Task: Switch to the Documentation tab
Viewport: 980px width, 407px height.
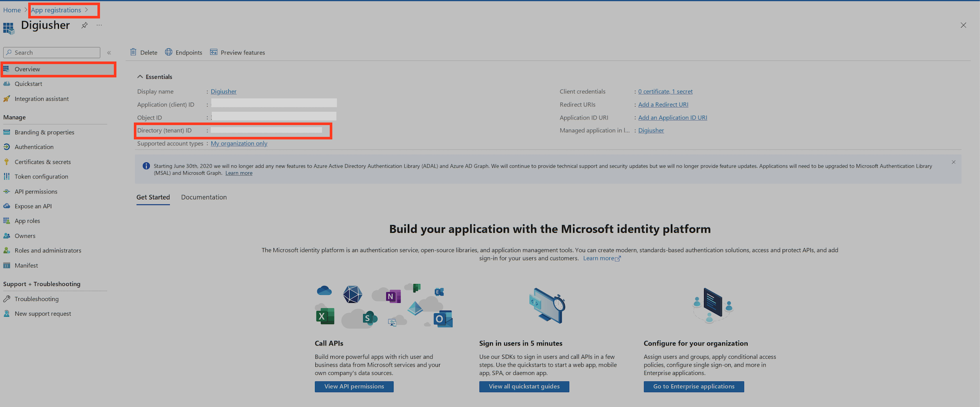Action: coord(204,197)
